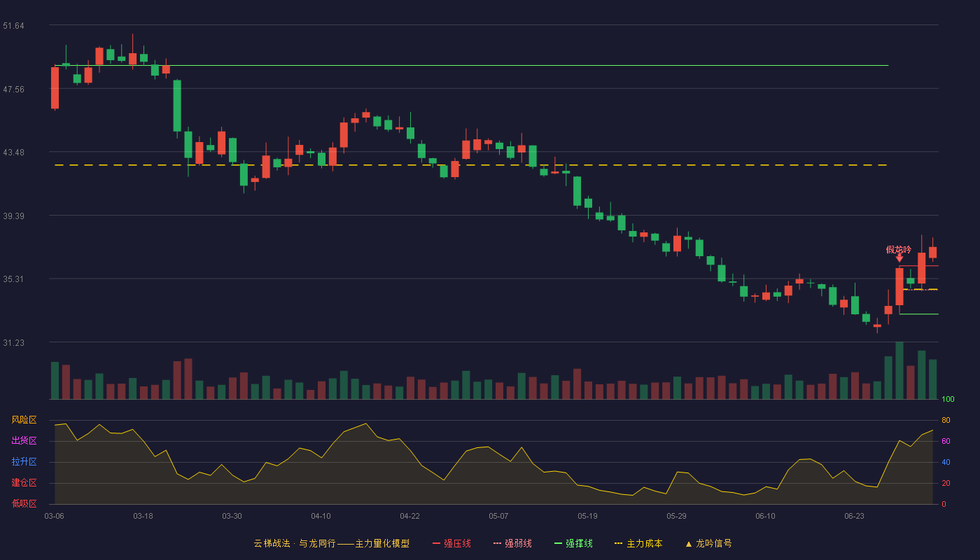This screenshot has height=560, width=980.
Task: Click the 云梯战法 · 与龙同行 title text
Action: coord(295,543)
